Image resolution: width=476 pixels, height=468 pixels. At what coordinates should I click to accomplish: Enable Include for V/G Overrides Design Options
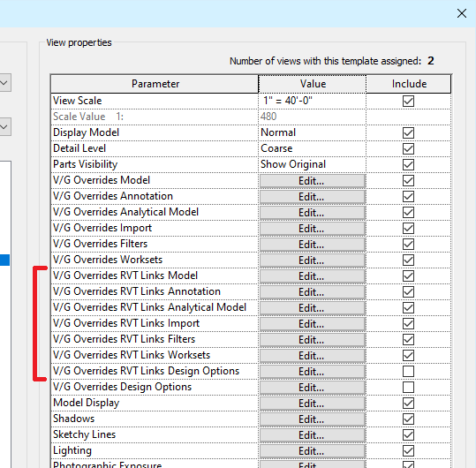pyautogui.click(x=408, y=387)
